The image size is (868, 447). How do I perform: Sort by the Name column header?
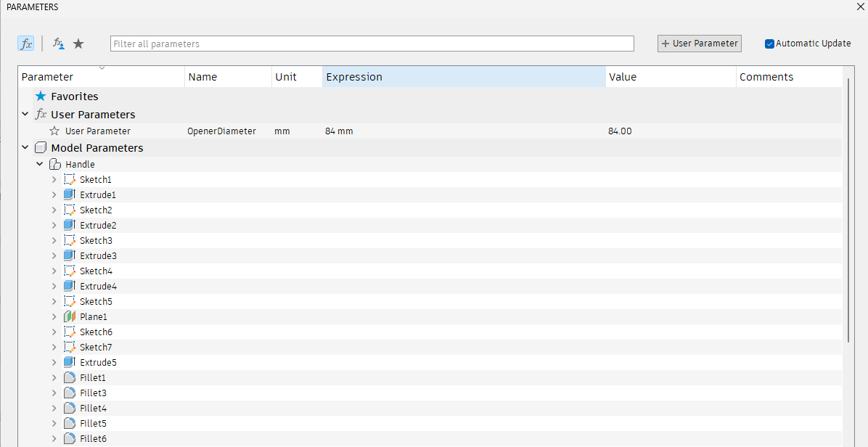(x=228, y=77)
